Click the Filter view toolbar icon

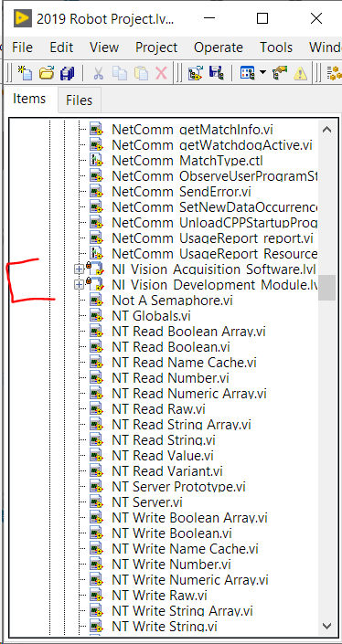(247, 74)
